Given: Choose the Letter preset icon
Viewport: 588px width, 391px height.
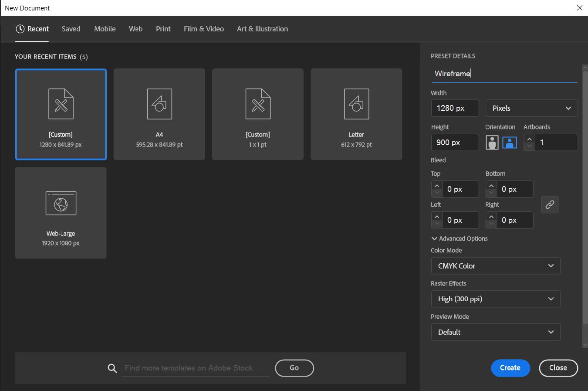Looking at the screenshot, I should (x=356, y=104).
